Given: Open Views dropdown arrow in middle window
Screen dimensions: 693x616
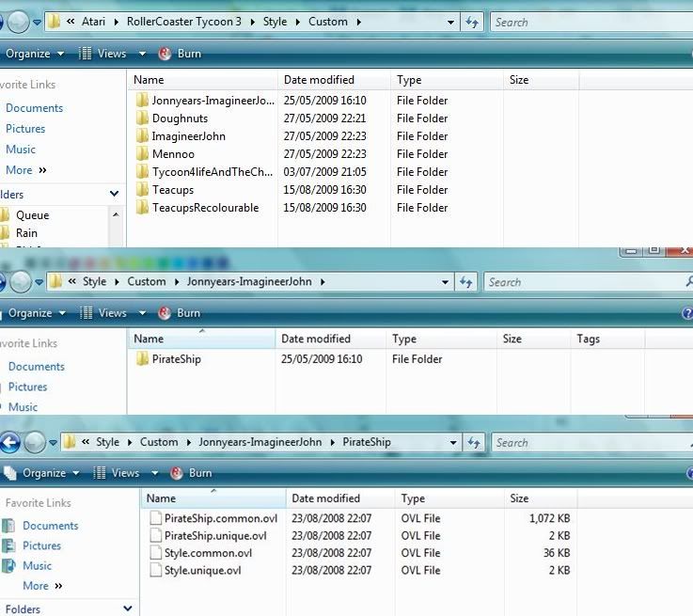Looking at the screenshot, I should [142, 313].
